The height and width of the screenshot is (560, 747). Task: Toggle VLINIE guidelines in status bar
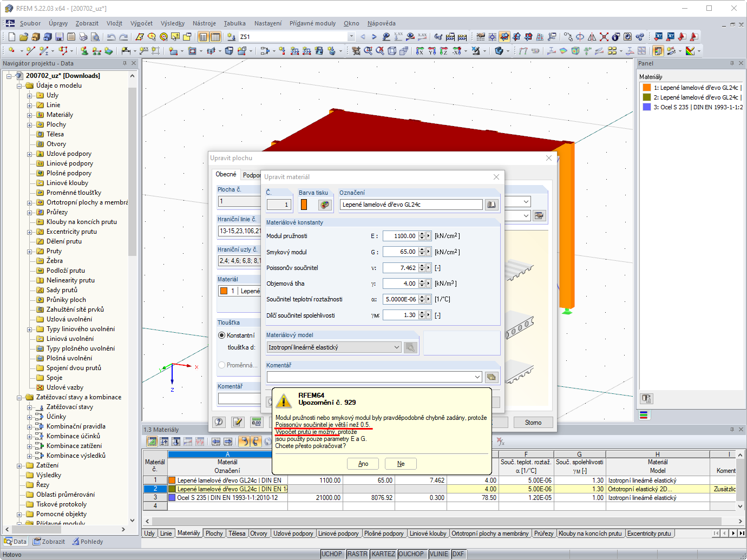click(x=439, y=554)
